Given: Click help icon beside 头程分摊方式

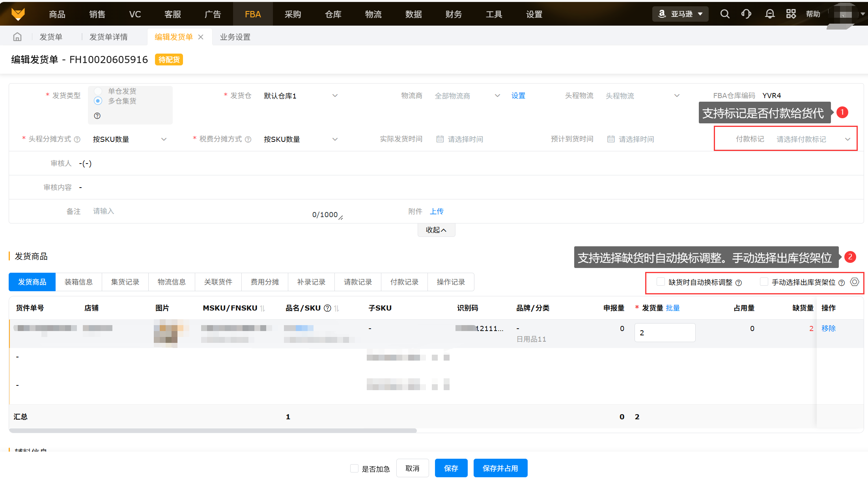Looking at the screenshot, I should [x=77, y=140].
